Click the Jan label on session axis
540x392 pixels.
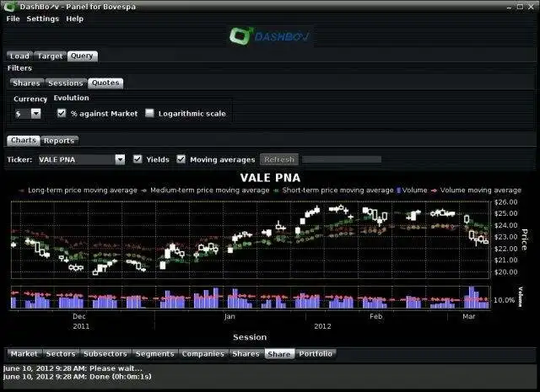pyautogui.click(x=229, y=316)
